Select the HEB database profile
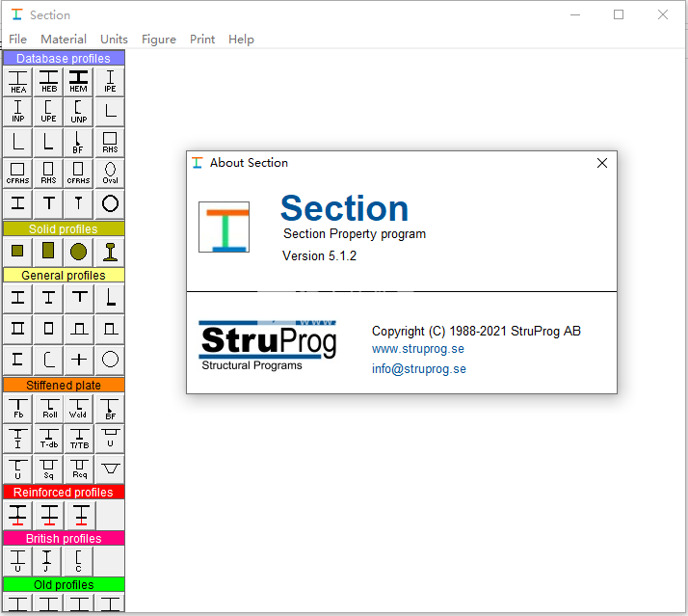Screen dimensions: 688x616 click(x=48, y=82)
